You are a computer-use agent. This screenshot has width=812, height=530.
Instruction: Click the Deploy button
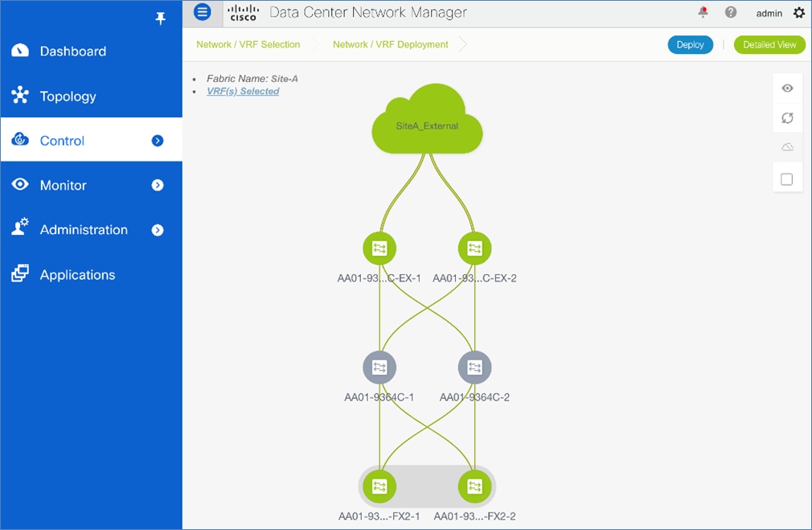click(x=691, y=44)
